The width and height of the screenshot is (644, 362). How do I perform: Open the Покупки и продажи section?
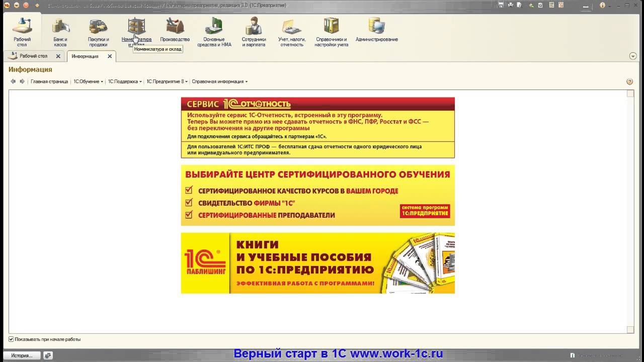tap(98, 32)
